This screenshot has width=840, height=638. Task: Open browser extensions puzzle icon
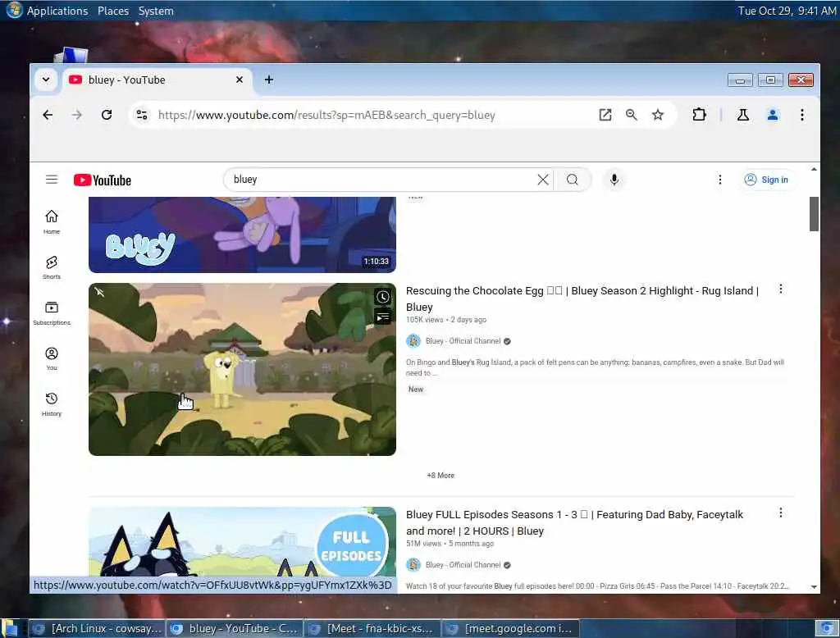699,115
